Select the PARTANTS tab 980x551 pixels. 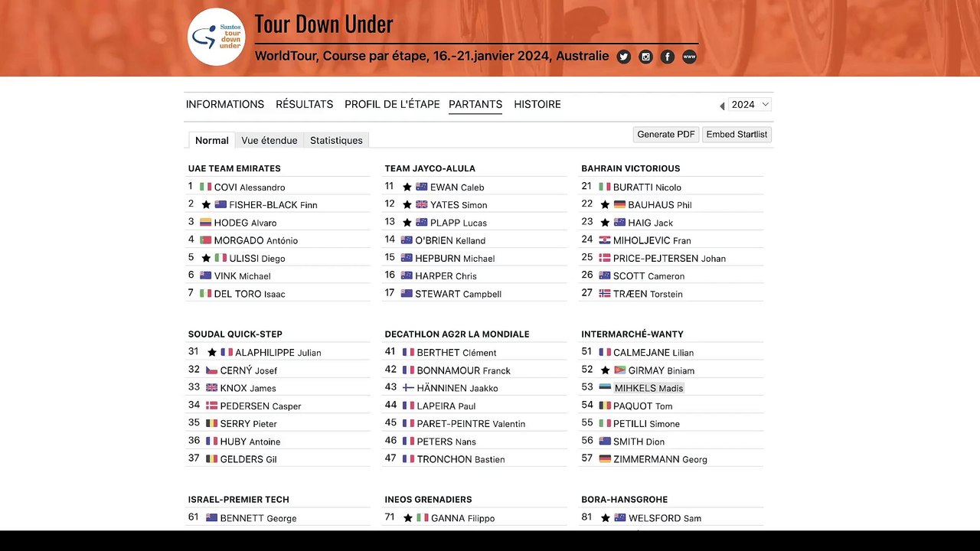point(475,105)
